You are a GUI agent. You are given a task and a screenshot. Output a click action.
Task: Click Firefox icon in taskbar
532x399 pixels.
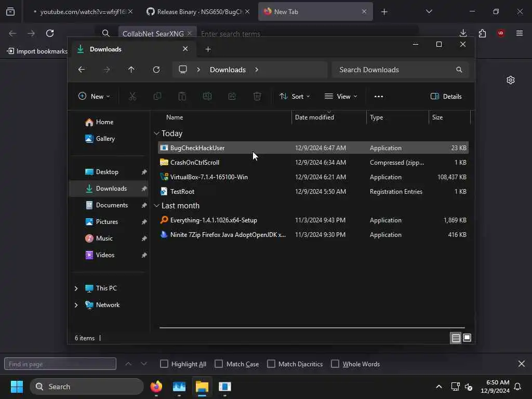point(156,387)
